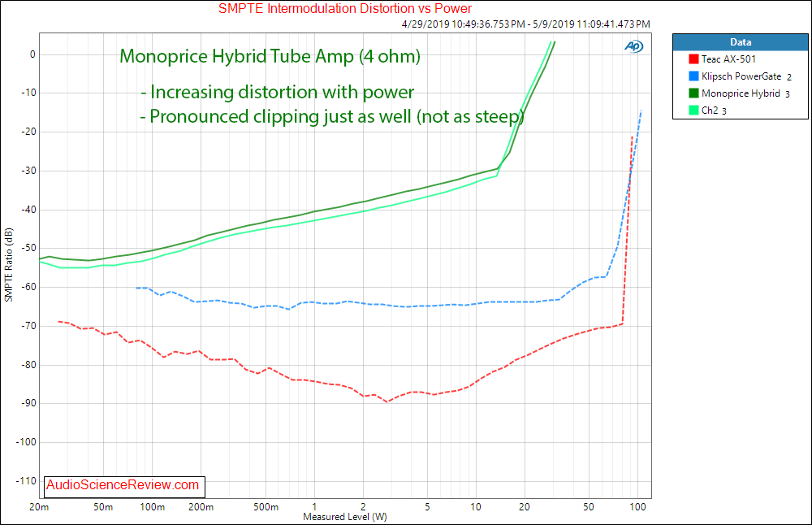812x525 pixels.
Task: Click the dark green Monoprice Hybrid legend swatch
Action: (694, 93)
